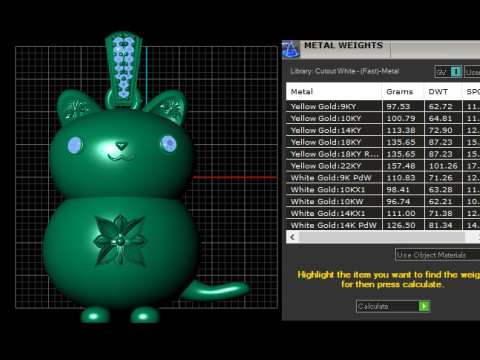Select the White Gold:10KX1 row
This screenshot has height=360, width=480.
click(383, 190)
